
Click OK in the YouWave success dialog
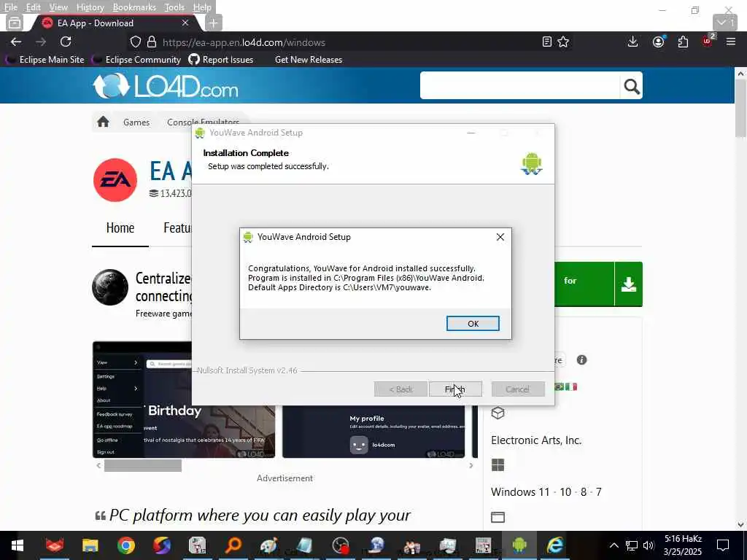(x=473, y=323)
